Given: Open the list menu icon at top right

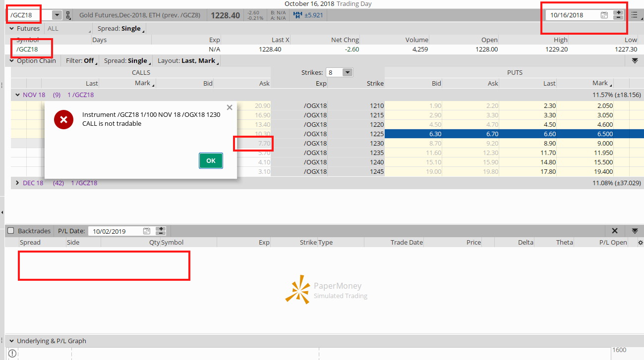Looking at the screenshot, I should 634,15.
